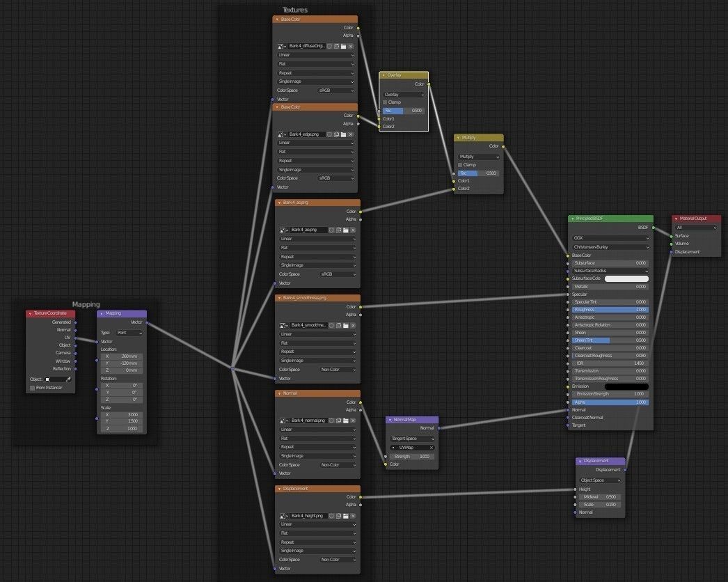Toggle fake user for Bark4_edge.png image
The image size is (728, 582).
point(329,134)
